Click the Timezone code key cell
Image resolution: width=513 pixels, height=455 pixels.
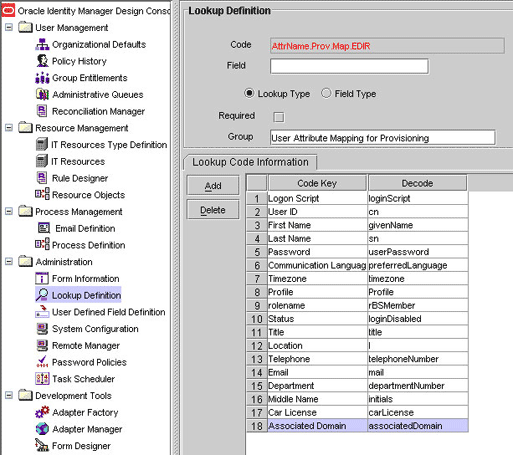(x=317, y=279)
